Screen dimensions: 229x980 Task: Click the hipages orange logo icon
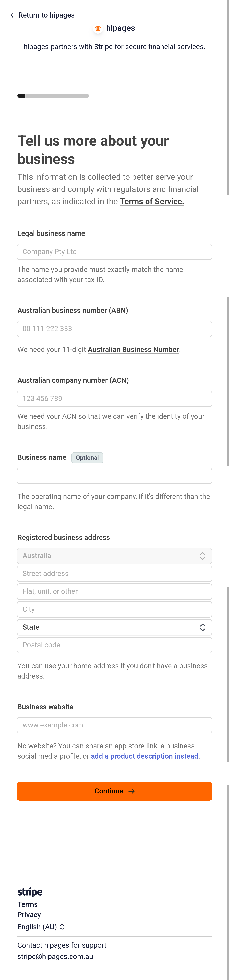(x=98, y=29)
